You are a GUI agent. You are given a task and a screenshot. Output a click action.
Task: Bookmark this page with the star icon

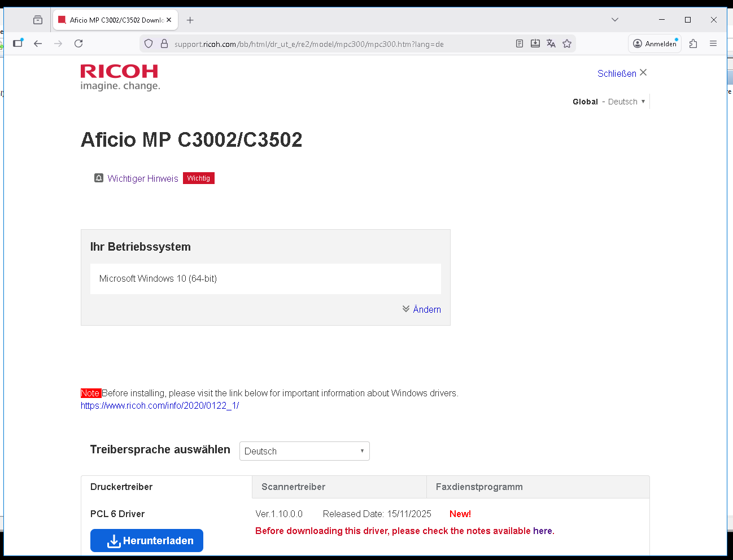(x=567, y=43)
